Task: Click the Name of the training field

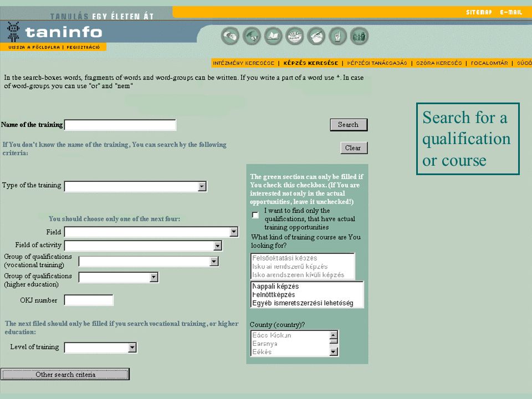Action: click(x=120, y=125)
